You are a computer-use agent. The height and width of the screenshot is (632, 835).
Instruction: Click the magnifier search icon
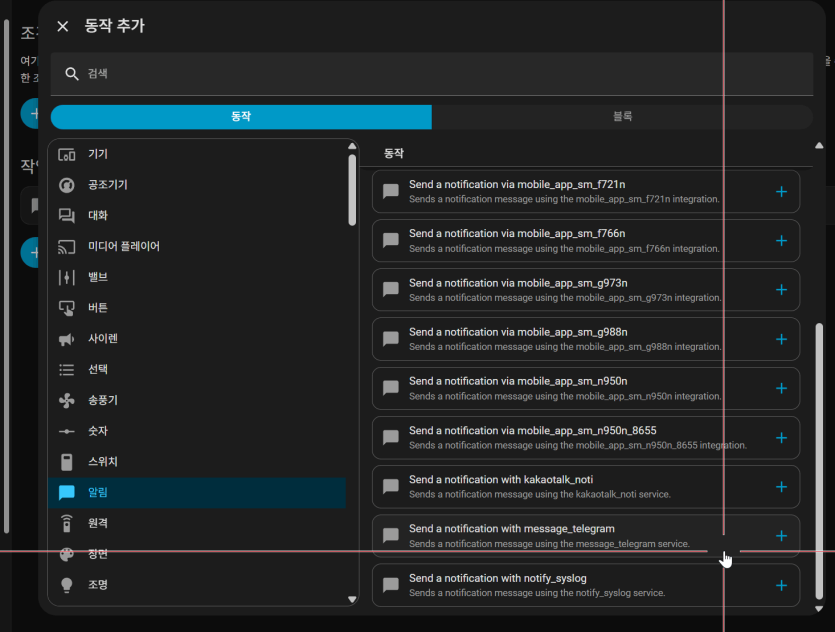click(72, 73)
